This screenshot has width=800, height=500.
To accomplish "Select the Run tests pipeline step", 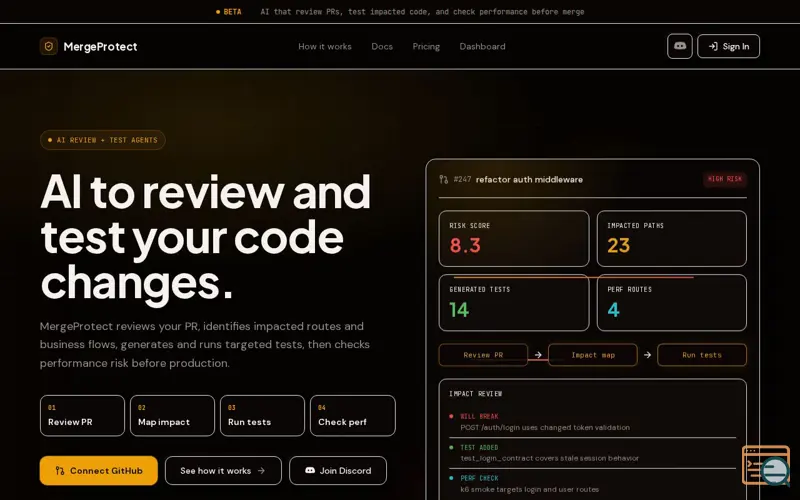I will tap(702, 355).
